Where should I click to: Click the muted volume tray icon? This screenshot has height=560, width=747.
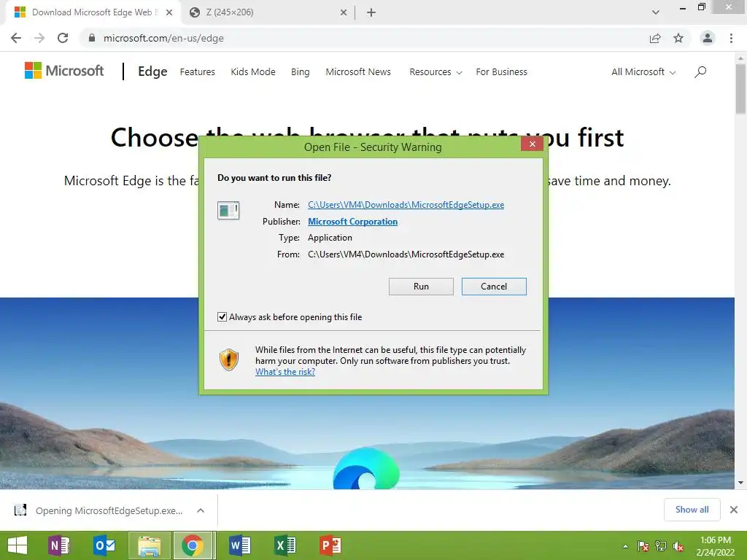[678, 546]
